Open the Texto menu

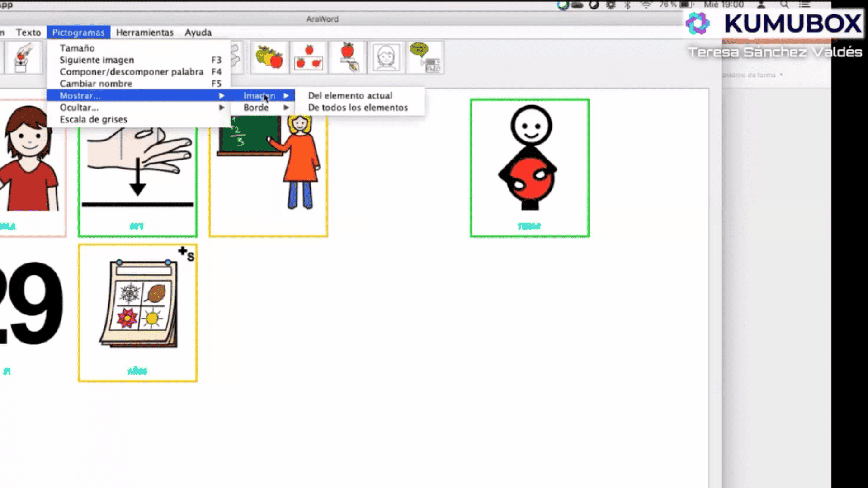28,33
